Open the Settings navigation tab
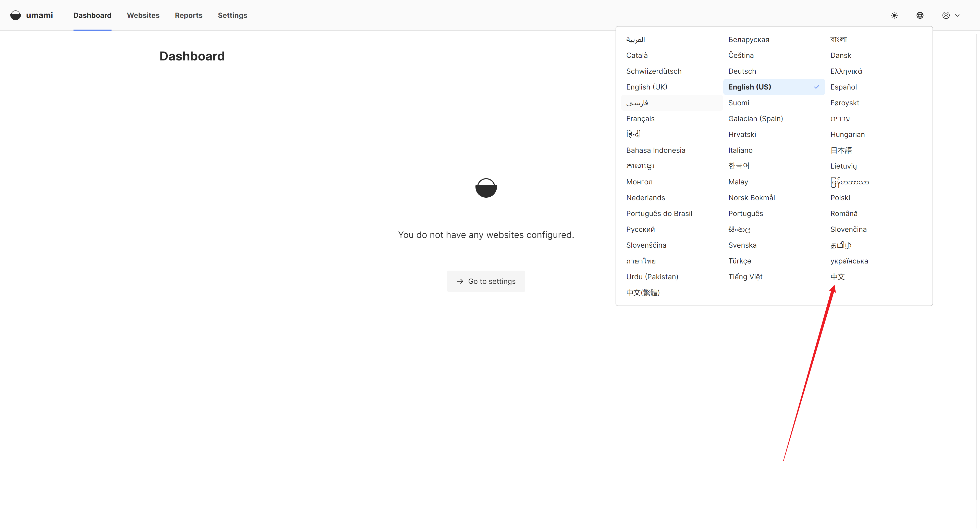Image resolution: width=980 pixels, height=532 pixels. 232,15
